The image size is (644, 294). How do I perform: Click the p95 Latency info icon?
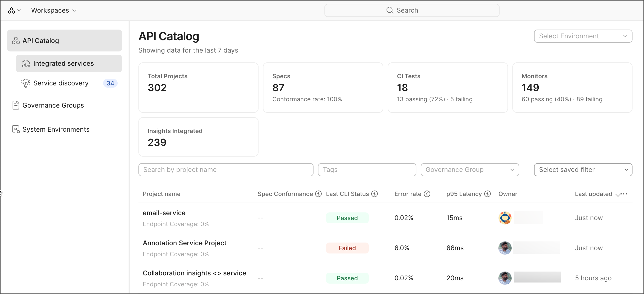coord(488,194)
